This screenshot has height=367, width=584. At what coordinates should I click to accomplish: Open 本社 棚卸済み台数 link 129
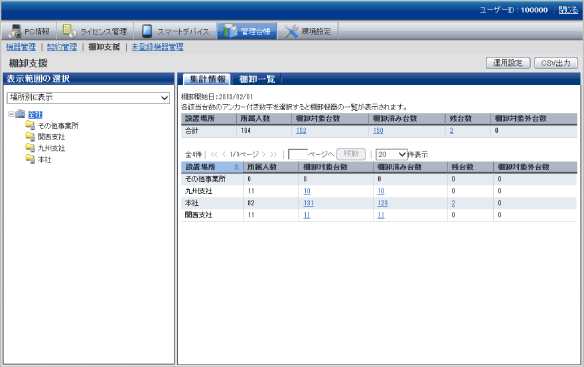[x=383, y=203]
